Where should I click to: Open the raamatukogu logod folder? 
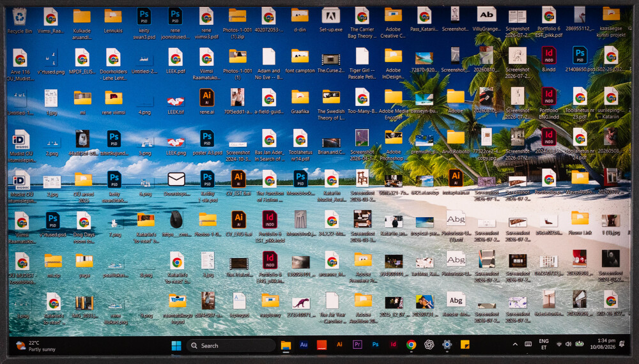pyautogui.click(x=177, y=301)
